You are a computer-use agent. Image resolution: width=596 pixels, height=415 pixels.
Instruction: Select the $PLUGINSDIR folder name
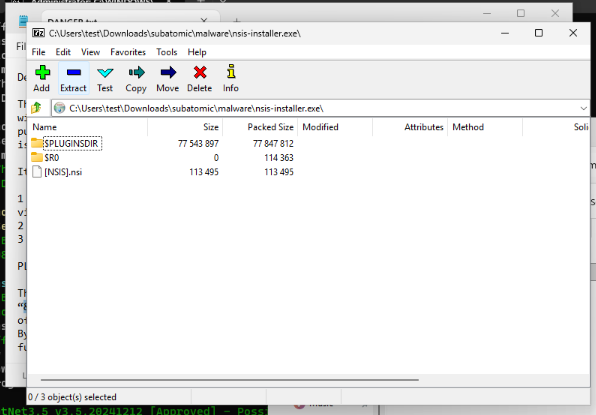71,144
